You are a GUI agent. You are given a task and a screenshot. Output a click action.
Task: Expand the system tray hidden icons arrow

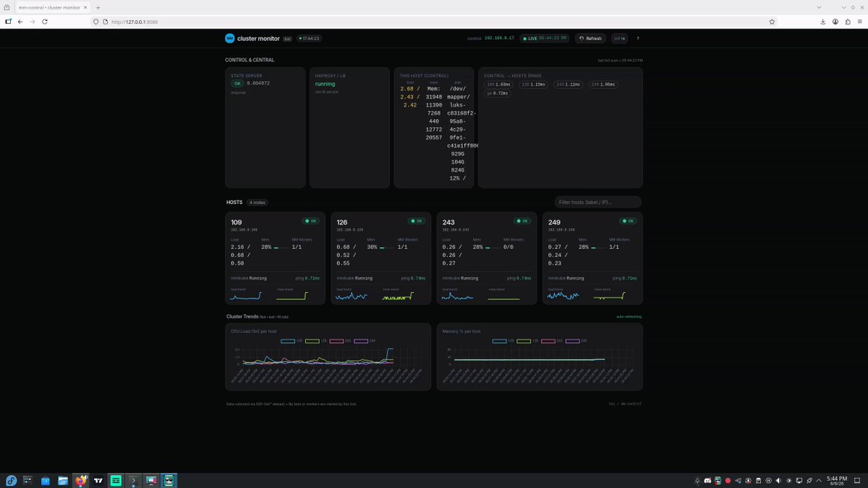coord(819,480)
